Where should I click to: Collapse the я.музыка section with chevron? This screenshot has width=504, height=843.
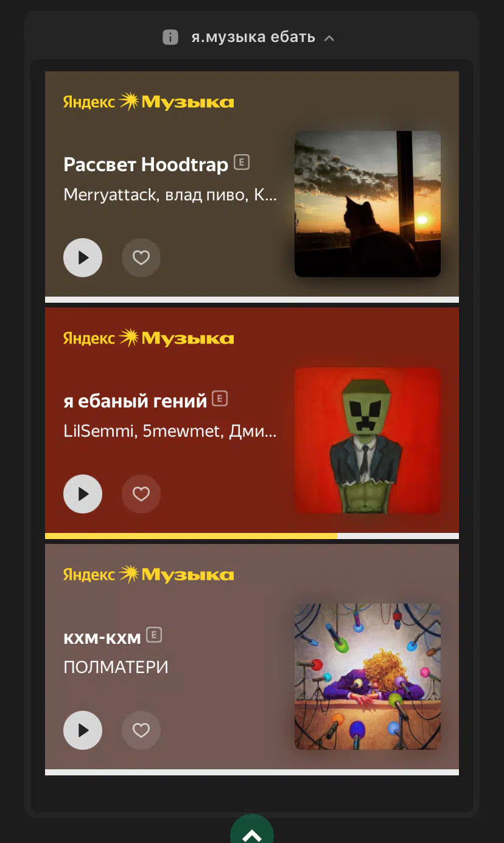point(329,38)
